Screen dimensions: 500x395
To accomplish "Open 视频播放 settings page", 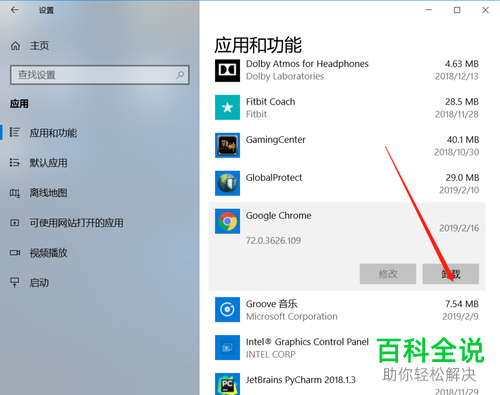I will tap(48, 253).
